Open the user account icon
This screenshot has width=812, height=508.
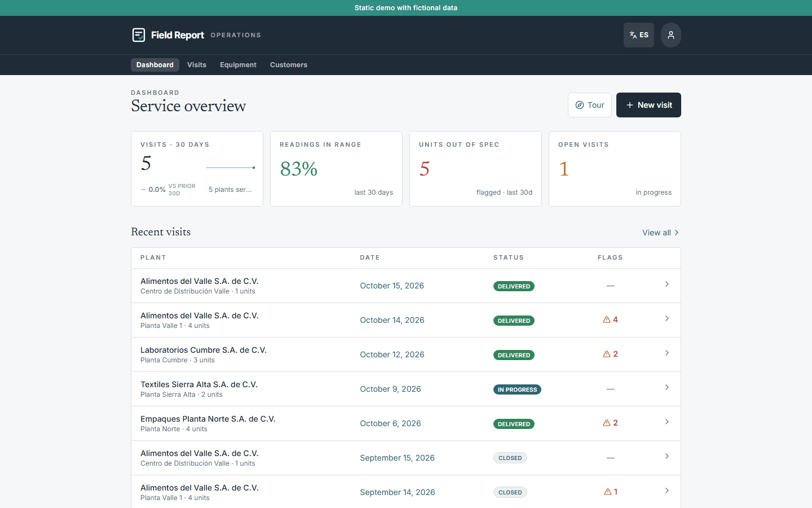671,35
